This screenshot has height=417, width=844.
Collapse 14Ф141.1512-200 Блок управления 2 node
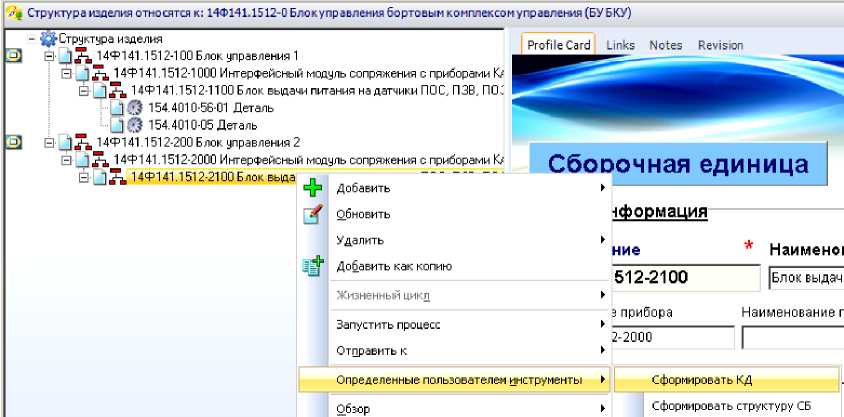50,143
